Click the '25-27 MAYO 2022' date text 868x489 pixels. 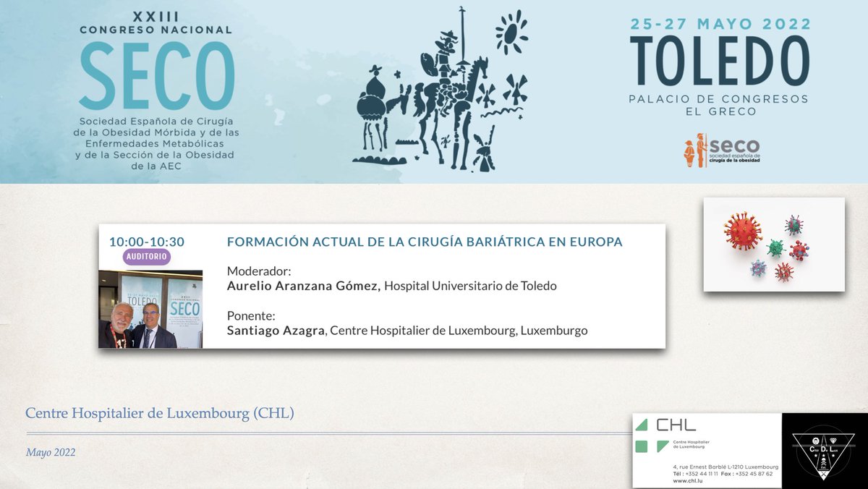[720, 24]
